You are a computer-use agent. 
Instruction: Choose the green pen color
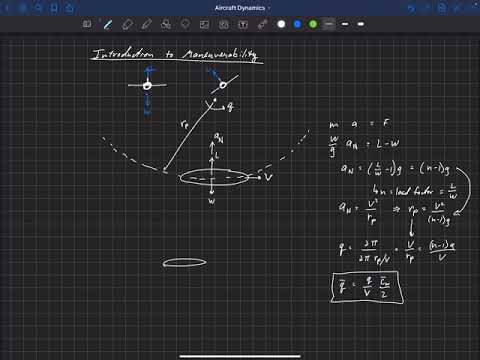pyautogui.click(x=313, y=24)
